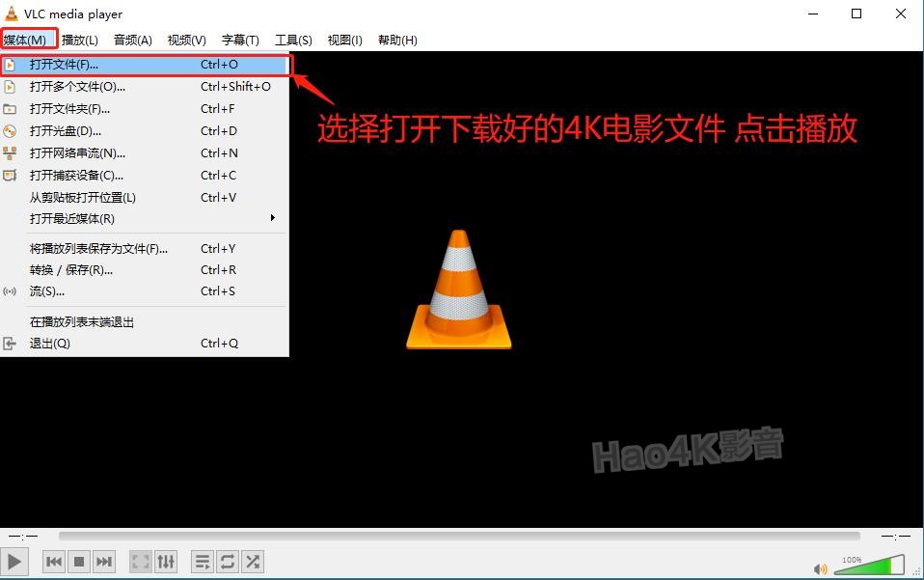Mute audio via speaker icon
The image size is (924, 580).
(x=820, y=568)
